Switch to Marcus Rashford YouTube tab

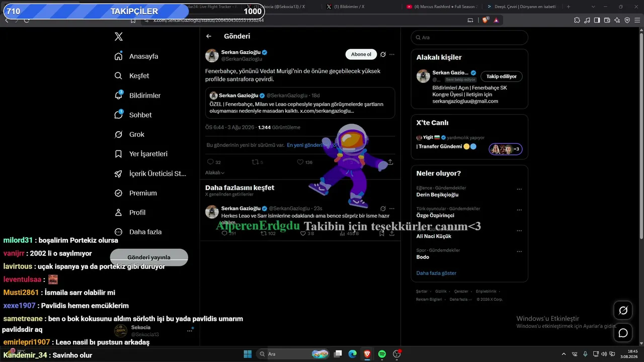[442, 7]
